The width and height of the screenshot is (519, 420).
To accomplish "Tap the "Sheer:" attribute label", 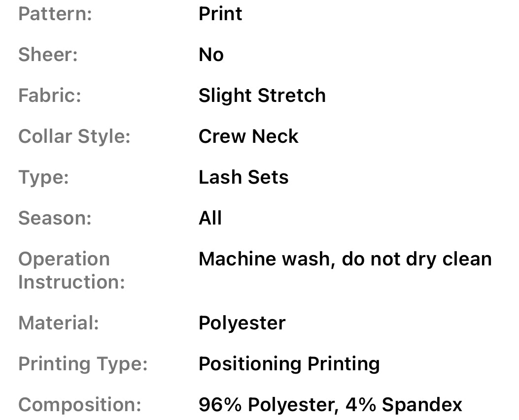I will (x=48, y=55).
